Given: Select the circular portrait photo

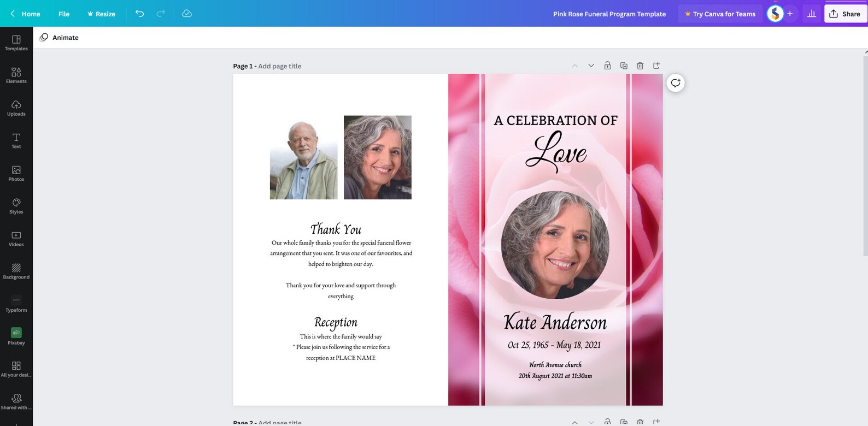Looking at the screenshot, I should point(555,245).
